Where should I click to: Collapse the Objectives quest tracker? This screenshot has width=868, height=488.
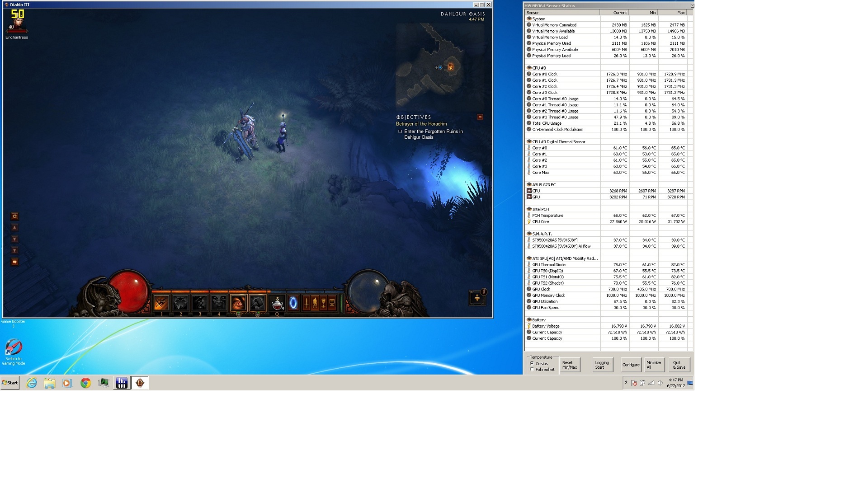480,117
